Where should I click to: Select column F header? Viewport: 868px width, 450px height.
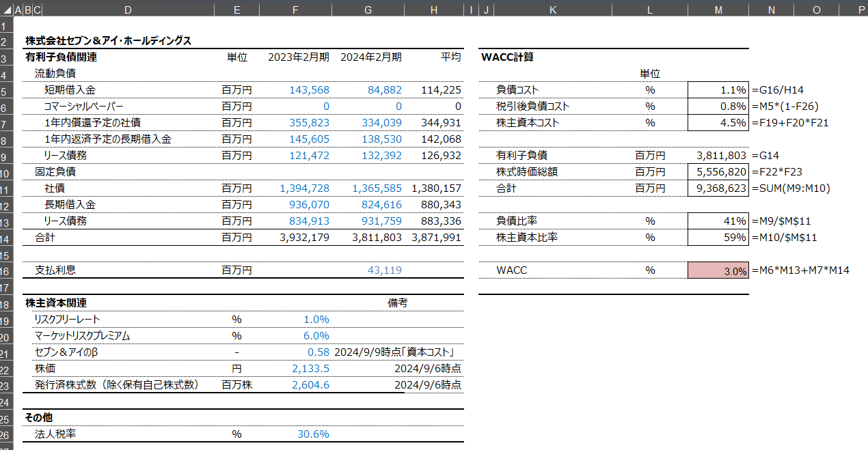(295, 10)
